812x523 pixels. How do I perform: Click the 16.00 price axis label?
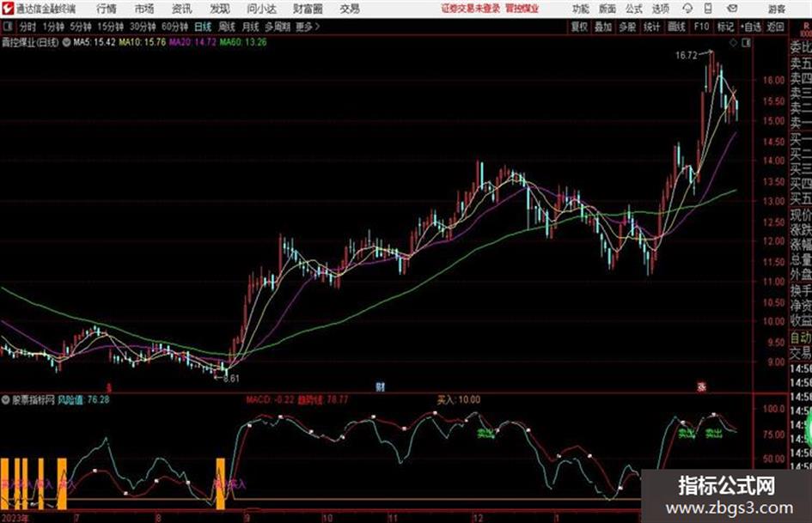tap(773, 80)
